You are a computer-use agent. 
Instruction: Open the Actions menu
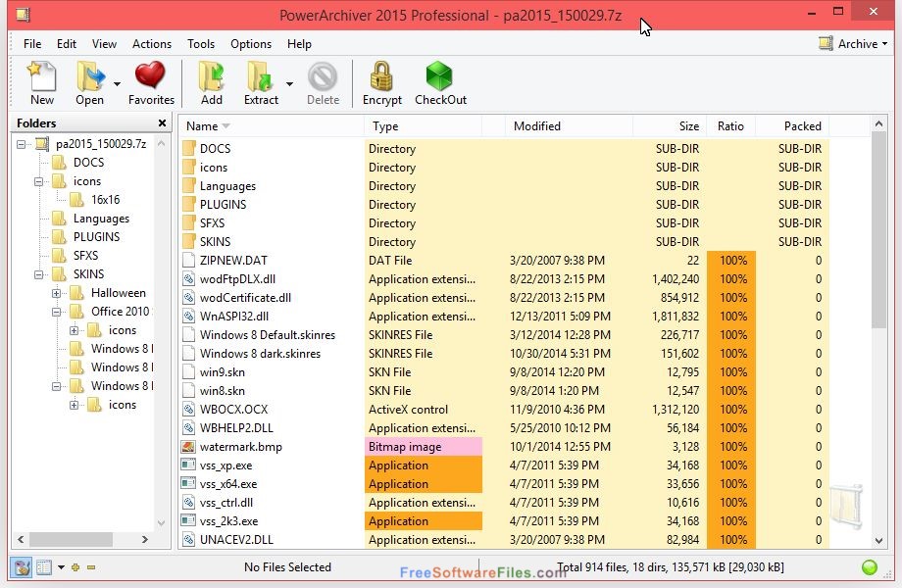point(152,44)
